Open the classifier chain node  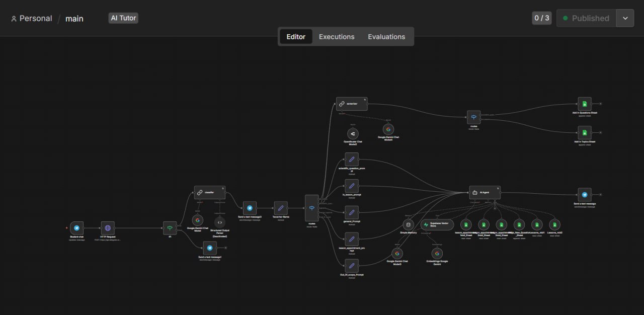(x=210, y=192)
